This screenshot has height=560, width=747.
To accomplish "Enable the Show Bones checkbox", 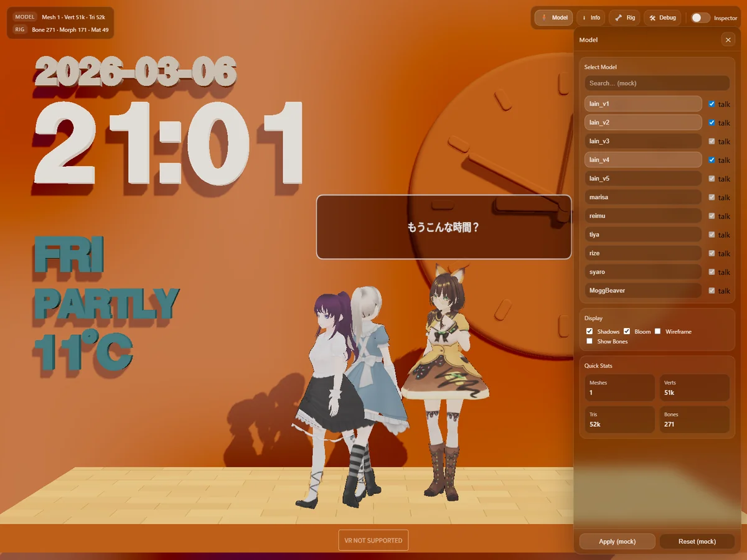I will (x=590, y=341).
